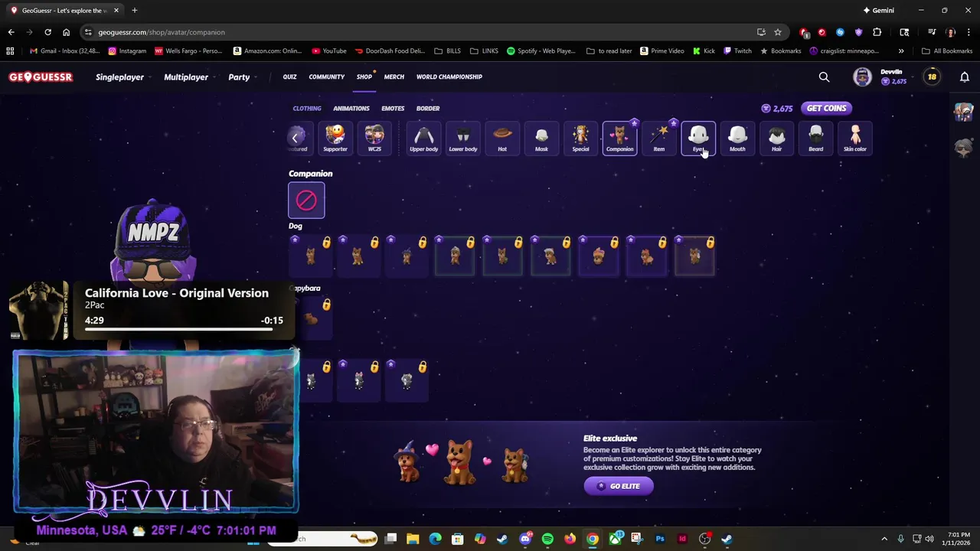Select the Companion category

[619, 139]
